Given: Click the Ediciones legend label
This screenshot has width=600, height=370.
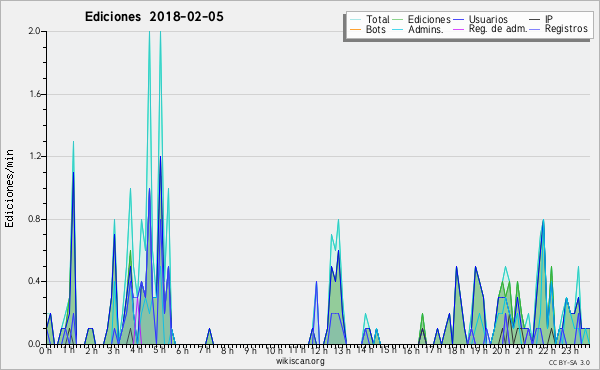Looking at the screenshot, I should coord(429,20).
